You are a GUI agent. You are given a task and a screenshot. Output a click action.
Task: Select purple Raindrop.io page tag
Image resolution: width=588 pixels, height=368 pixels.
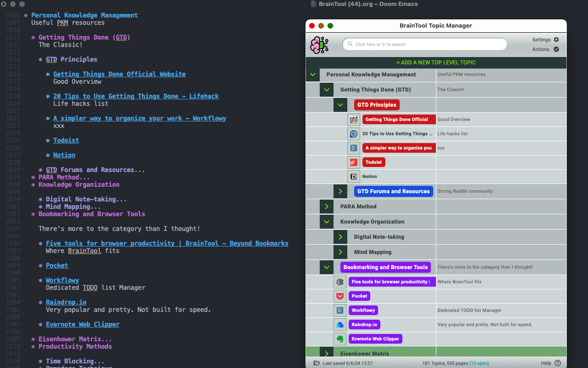click(364, 325)
